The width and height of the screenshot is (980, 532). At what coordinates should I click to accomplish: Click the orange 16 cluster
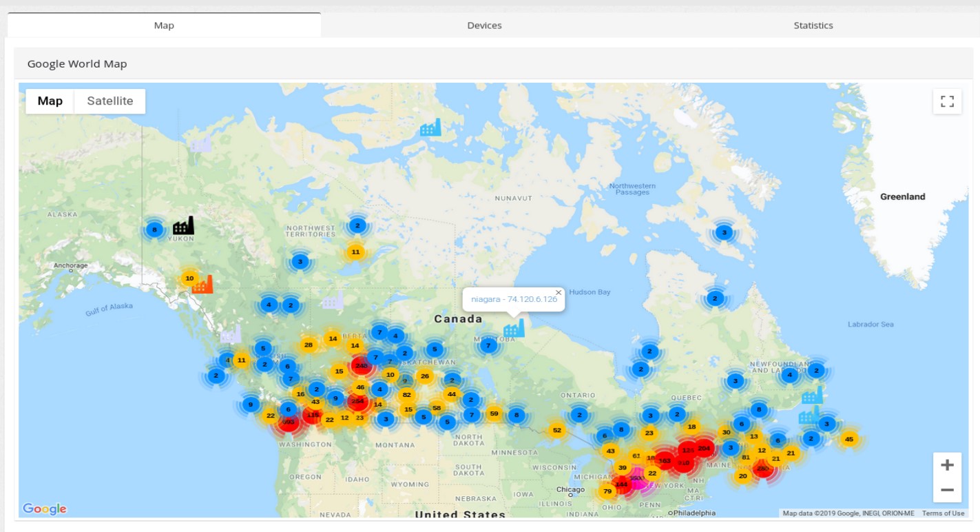pos(300,394)
